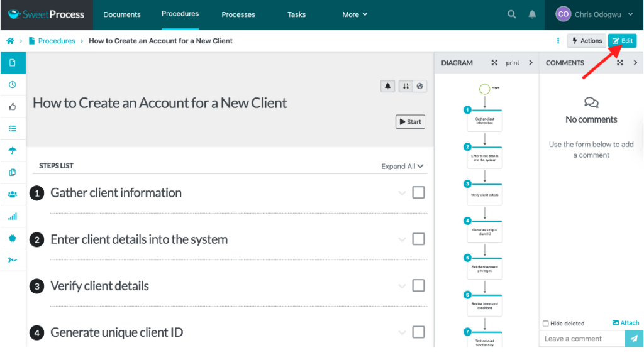Click the Attach link in comments
This screenshot has width=644, height=355.
pos(626,323)
